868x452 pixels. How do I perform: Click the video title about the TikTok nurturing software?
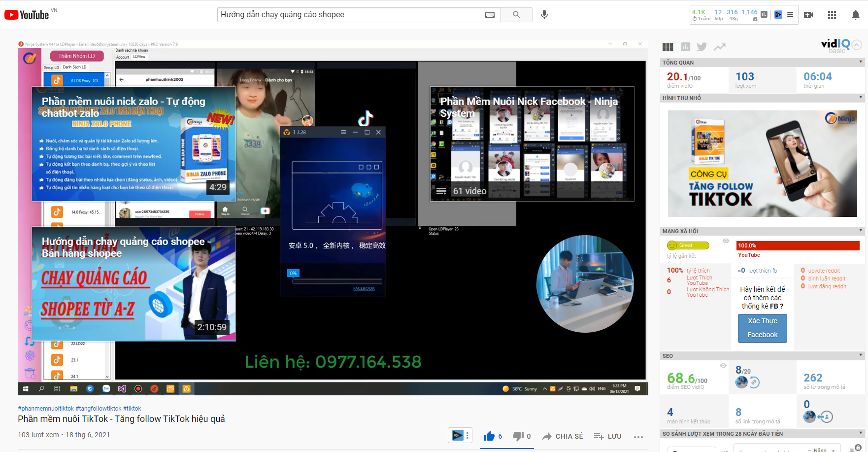point(121,419)
